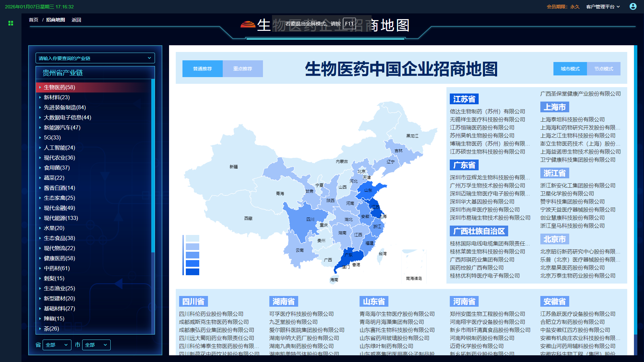
Task: Open the 省 dropdown showing 全部
Action: pos(57,345)
